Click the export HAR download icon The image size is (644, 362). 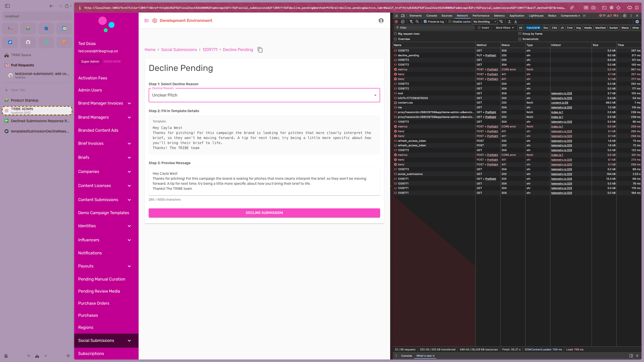516,22
